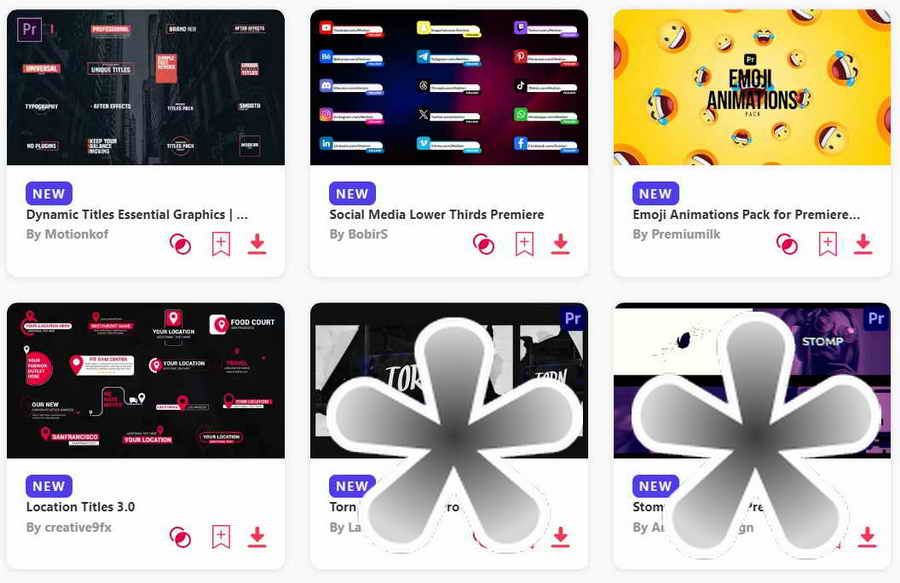Viewport: 900px width, 583px height.
Task: Download the Location Titles 3.0 template
Action: click(257, 537)
